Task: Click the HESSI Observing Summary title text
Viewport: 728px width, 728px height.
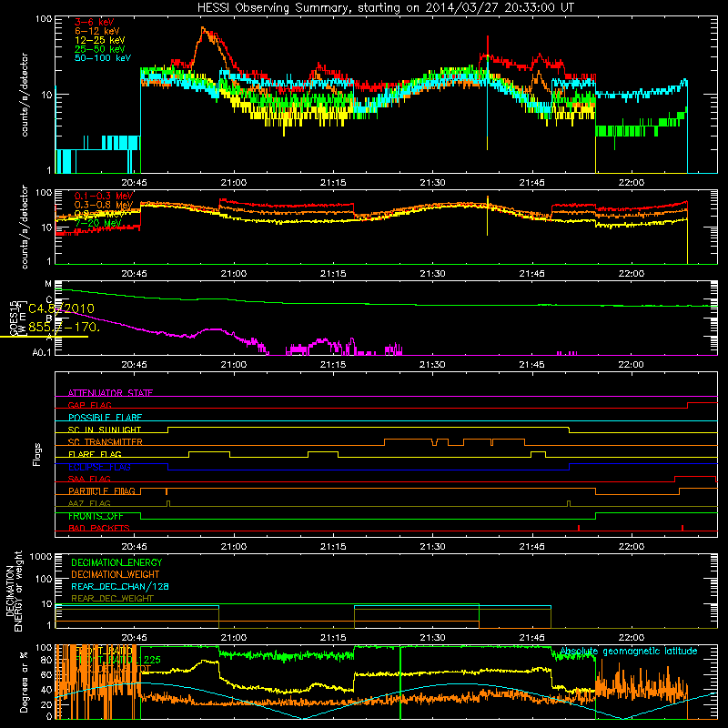Action: point(386,8)
